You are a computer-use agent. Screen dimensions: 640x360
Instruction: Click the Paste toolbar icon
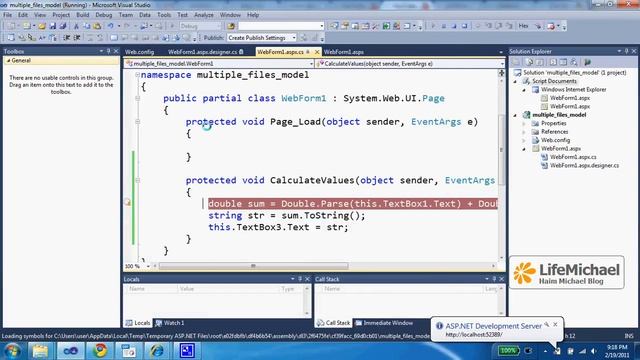coord(97,26)
